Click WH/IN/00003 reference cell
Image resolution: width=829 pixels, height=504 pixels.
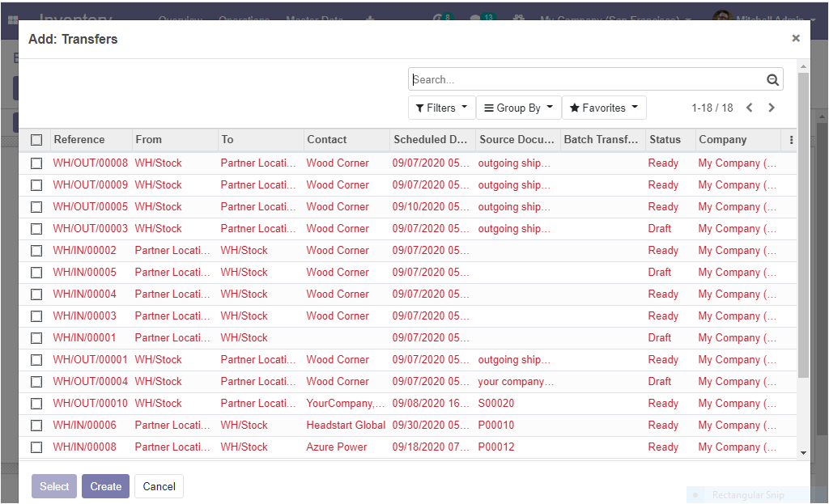[x=84, y=316]
